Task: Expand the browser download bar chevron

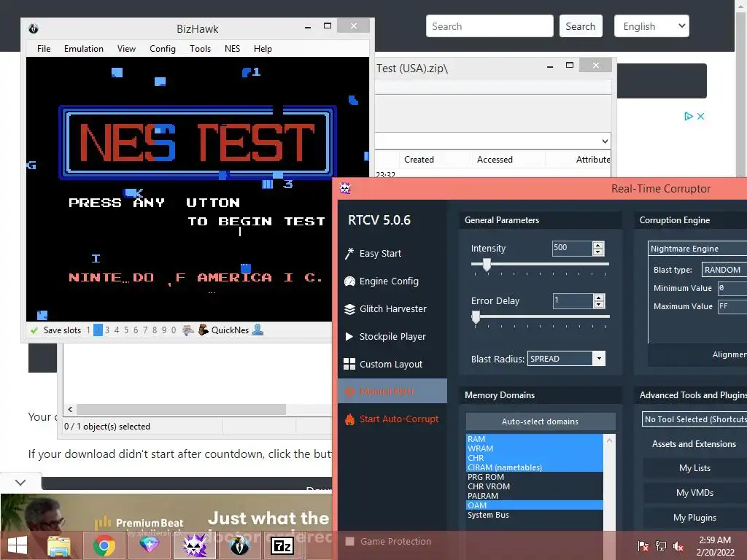Action: point(20,483)
